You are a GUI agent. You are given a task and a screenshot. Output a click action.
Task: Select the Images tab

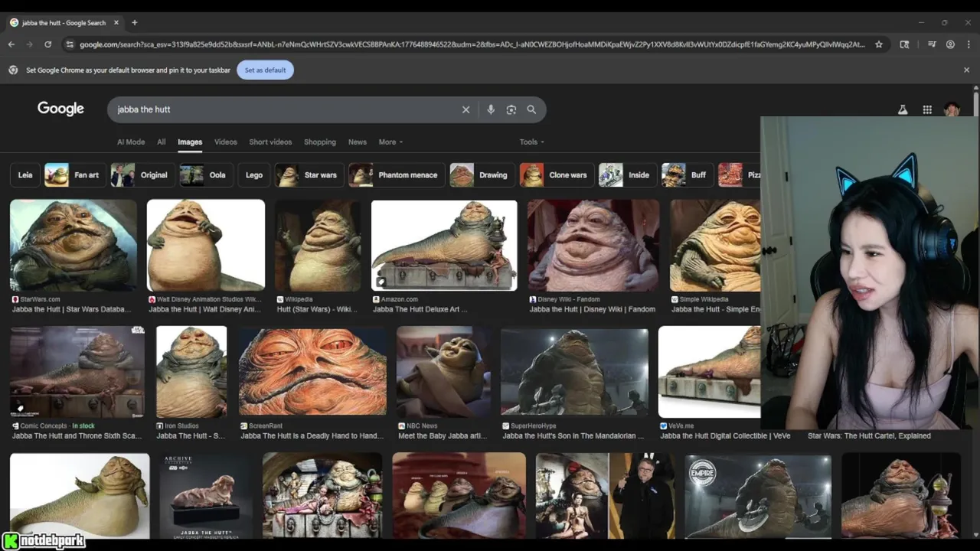190,142
